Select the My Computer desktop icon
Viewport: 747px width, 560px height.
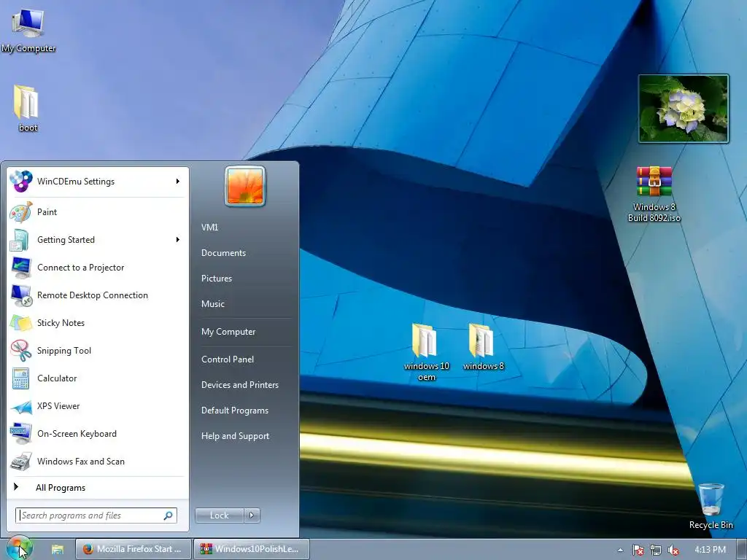pos(28,29)
